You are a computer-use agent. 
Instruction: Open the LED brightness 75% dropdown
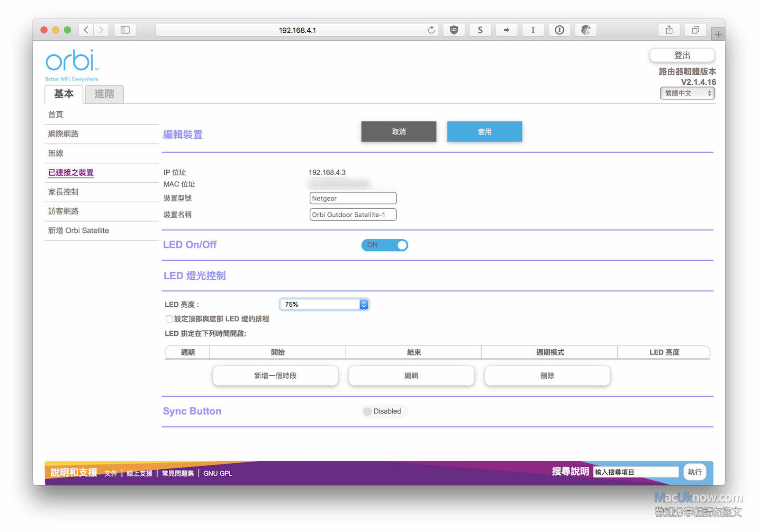324,304
